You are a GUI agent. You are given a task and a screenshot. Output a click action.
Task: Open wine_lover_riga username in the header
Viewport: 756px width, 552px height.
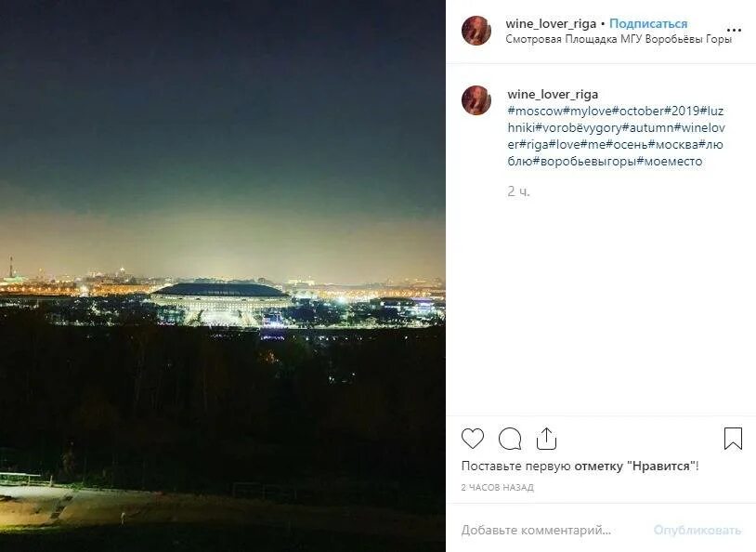click(551, 23)
